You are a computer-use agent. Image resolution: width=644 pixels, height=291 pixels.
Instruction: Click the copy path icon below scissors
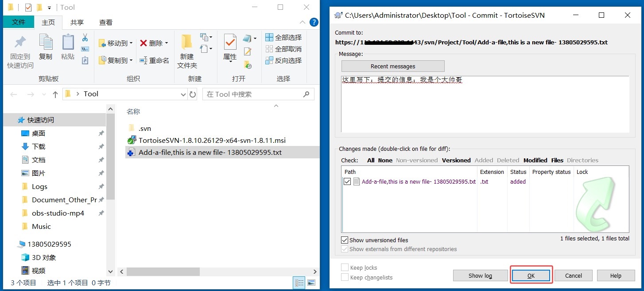[x=85, y=49]
